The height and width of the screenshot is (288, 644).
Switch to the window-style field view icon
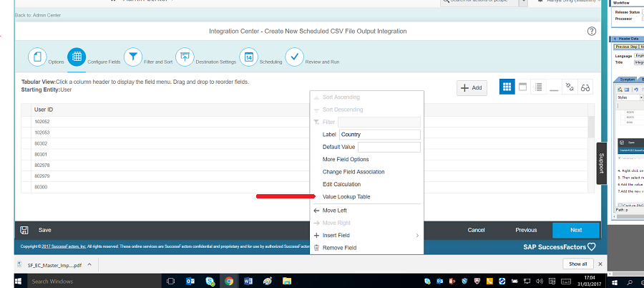522,87
